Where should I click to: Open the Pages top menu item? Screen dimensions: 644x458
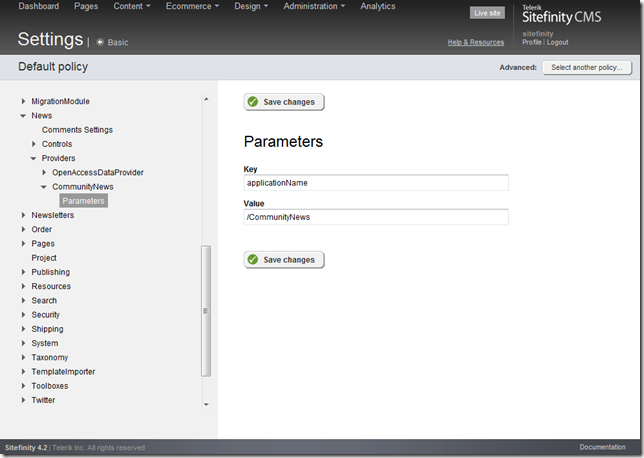coord(86,6)
